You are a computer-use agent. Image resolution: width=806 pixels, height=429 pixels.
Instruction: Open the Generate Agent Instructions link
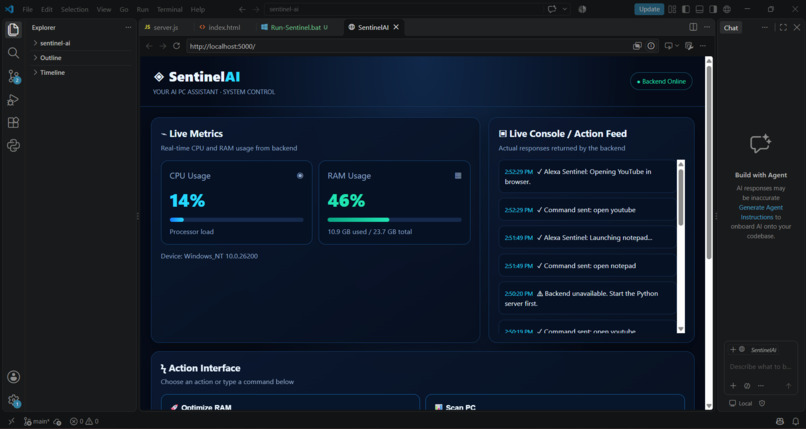[760, 212]
